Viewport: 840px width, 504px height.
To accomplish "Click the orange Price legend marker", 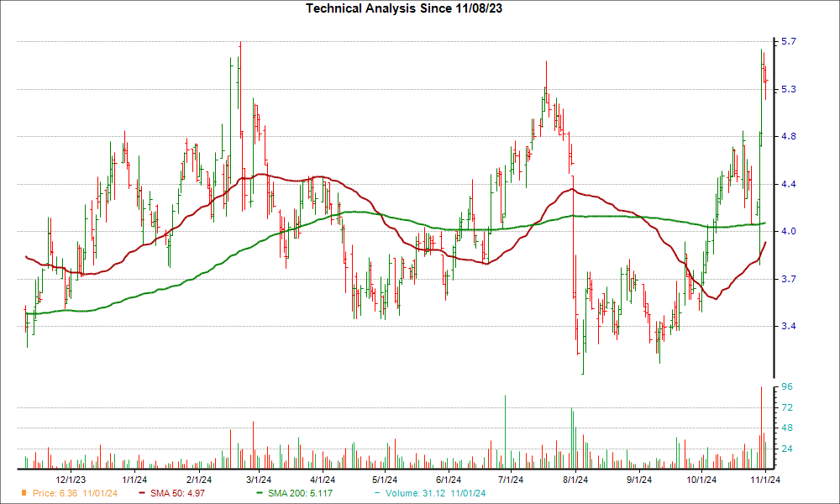I will point(24,493).
